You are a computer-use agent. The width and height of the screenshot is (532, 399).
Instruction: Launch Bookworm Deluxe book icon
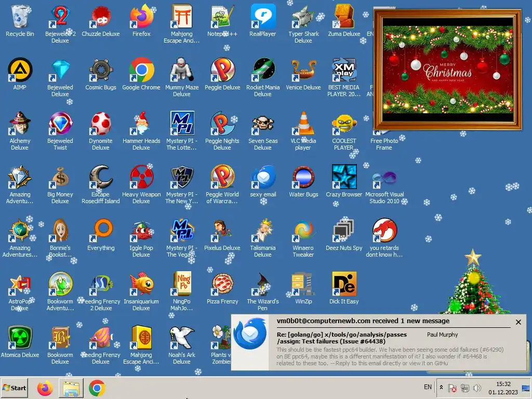point(60,345)
